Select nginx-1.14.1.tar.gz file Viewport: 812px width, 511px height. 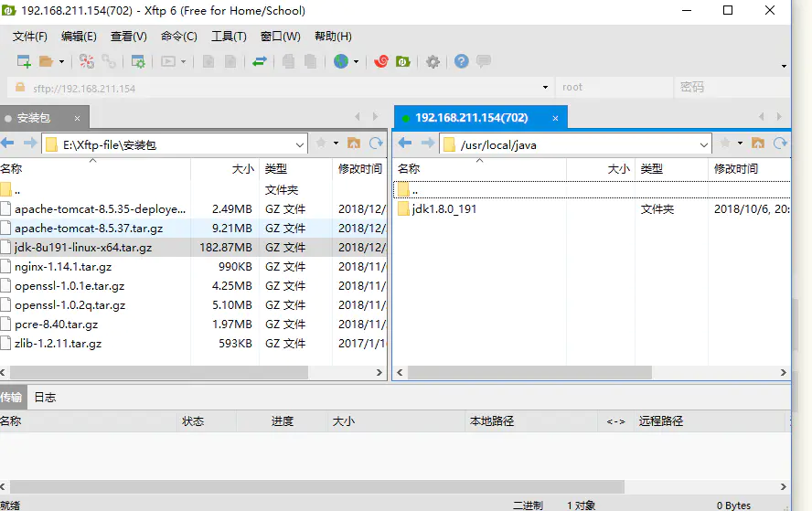pyautogui.click(x=193, y=267)
